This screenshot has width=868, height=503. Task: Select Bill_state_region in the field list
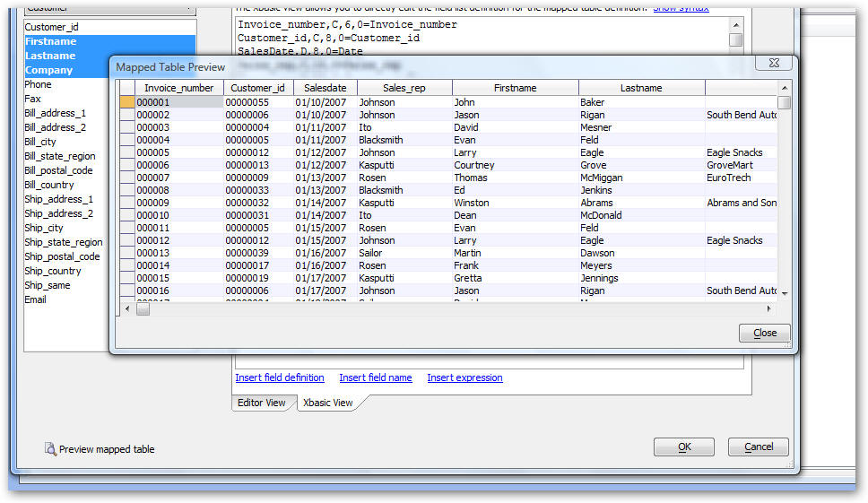66,157
